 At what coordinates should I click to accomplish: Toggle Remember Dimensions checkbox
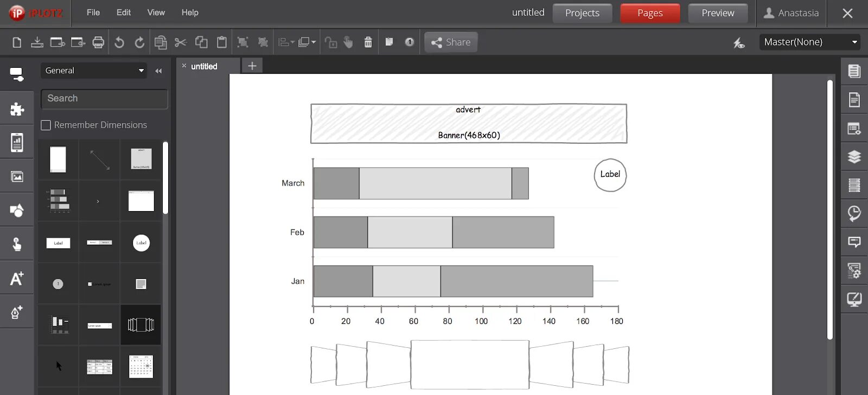tap(46, 125)
